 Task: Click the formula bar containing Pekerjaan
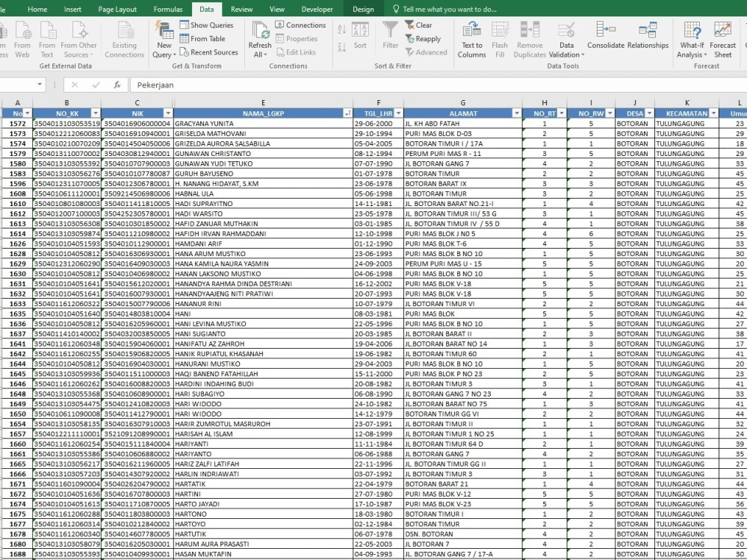(x=438, y=85)
